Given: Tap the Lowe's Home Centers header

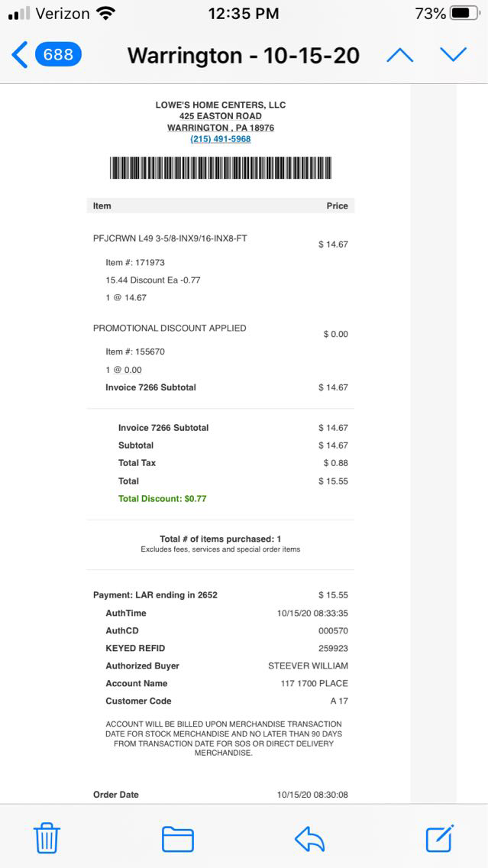Looking at the screenshot, I should coord(221,105).
